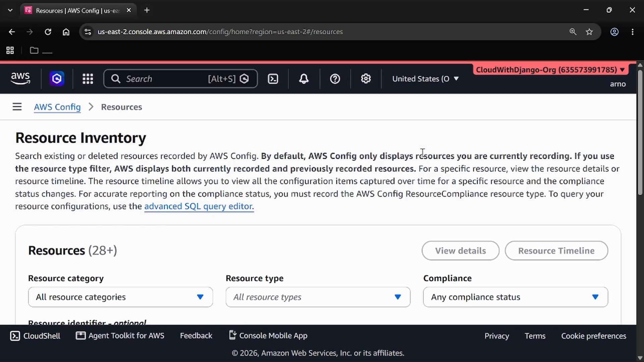The image size is (644, 362).
Task: Bookmark this page with star icon
Action: [589, 32]
